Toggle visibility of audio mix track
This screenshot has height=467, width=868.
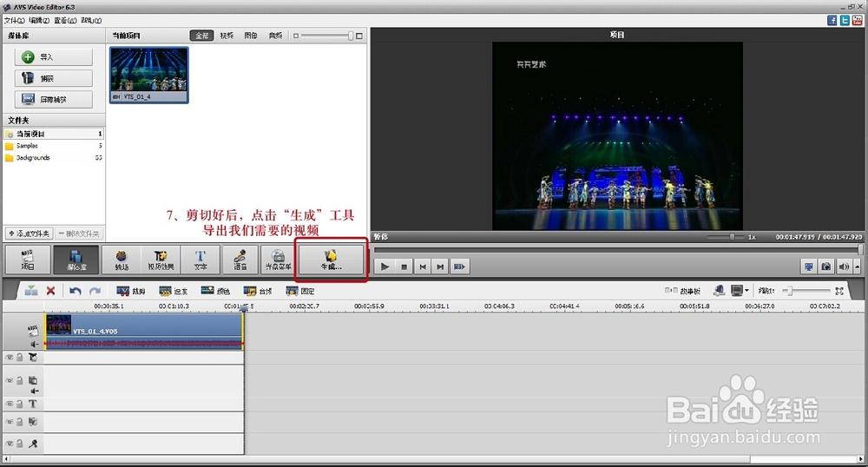(10, 422)
